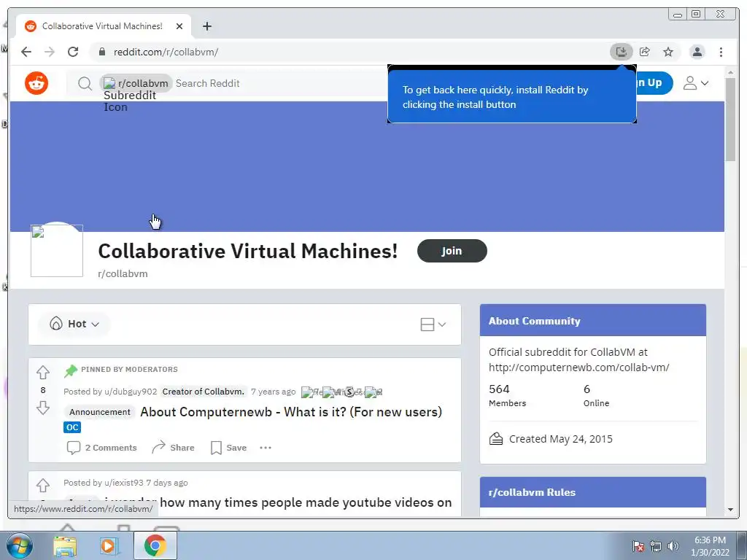Click the r/collabvm Rules header
This screenshot has height=560, width=747.
pos(532,492)
